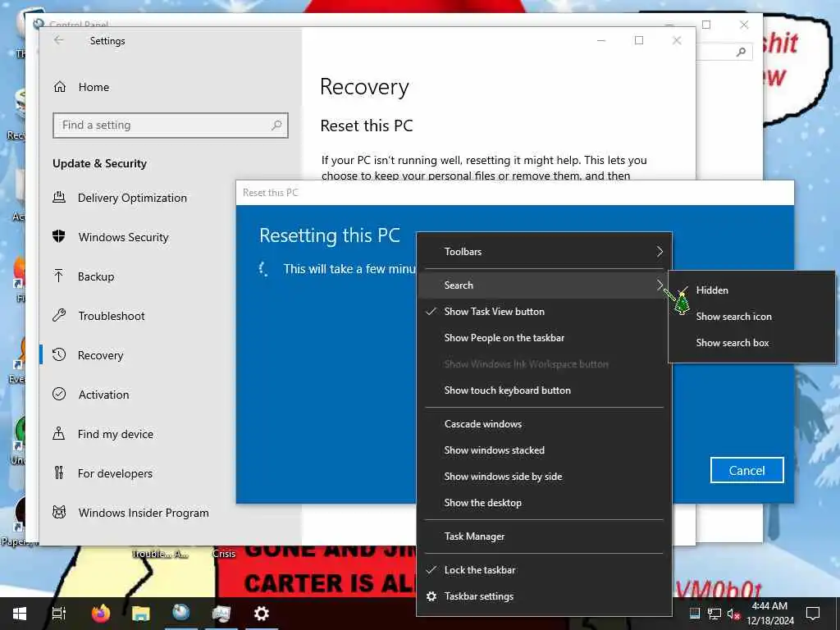Click the Windows Insider Program cat icon
840x630 pixels.
tap(59, 512)
